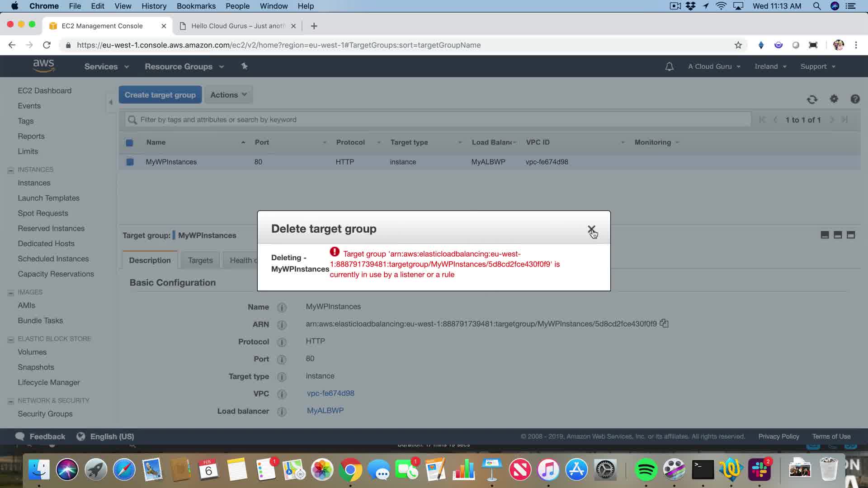The height and width of the screenshot is (488, 868).
Task: Uncheck the MyWPInstances row checkbox
Action: [x=130, y=162]
